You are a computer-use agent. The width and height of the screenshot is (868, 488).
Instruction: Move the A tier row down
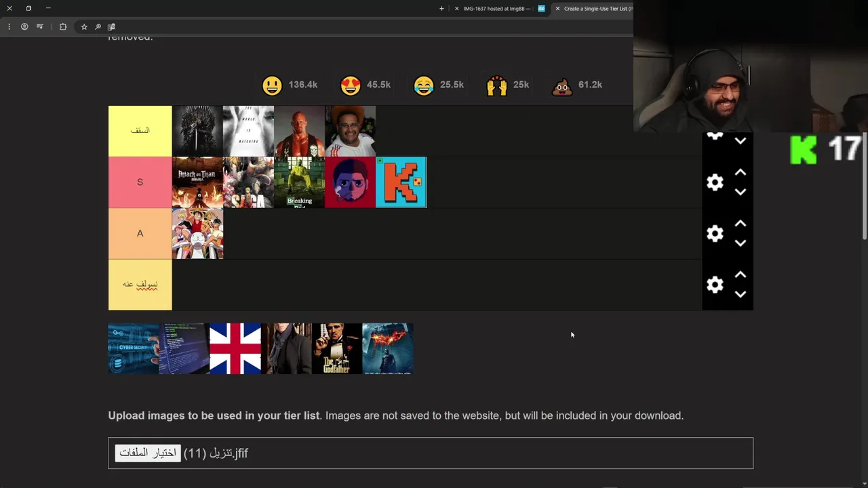click(x=741, y=243)
